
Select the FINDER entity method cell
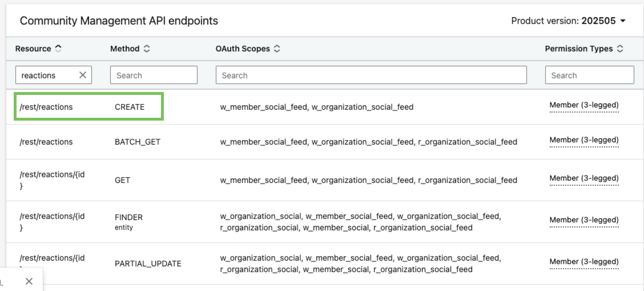pyautogui.click(x=128, y=221)
